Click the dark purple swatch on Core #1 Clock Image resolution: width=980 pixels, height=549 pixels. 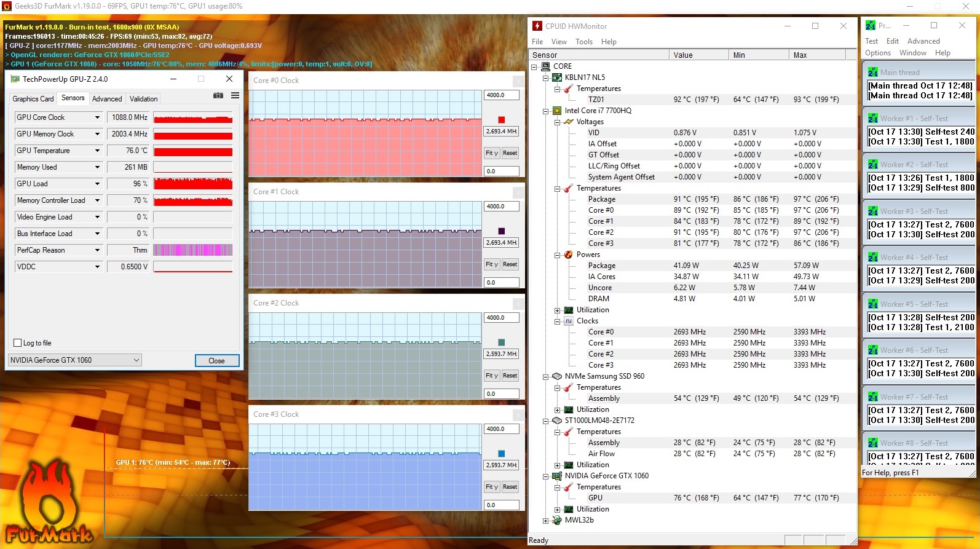(502, 231)
